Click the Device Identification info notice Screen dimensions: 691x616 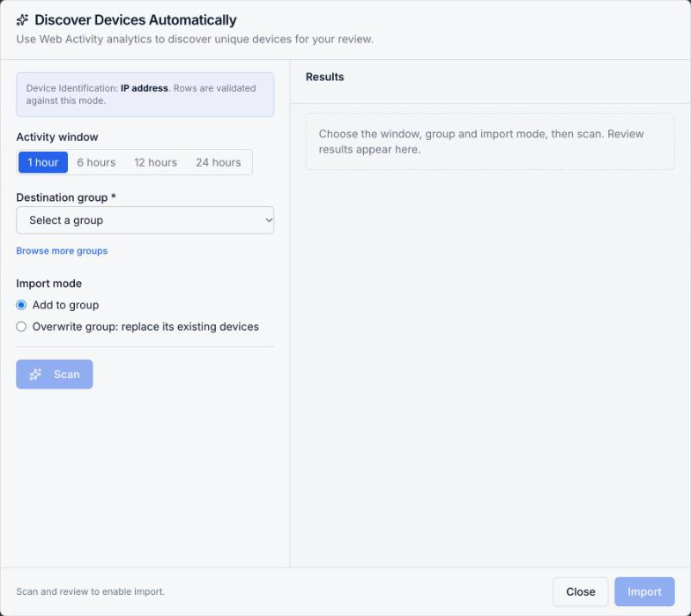pyautogui.click(x=145, y=94)
